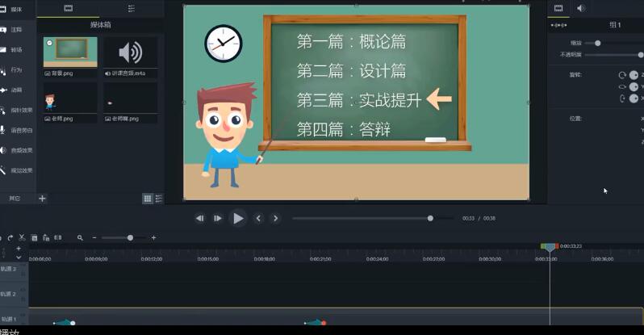The image size is (644, 335).
Task: Click the magnifier zoom icon above the timeline
Action: (80, 237)
